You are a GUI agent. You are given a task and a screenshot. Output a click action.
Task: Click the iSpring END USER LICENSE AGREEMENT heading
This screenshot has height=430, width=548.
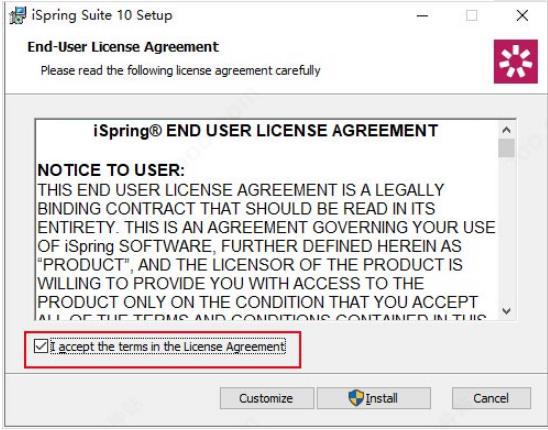click(266, 131)
